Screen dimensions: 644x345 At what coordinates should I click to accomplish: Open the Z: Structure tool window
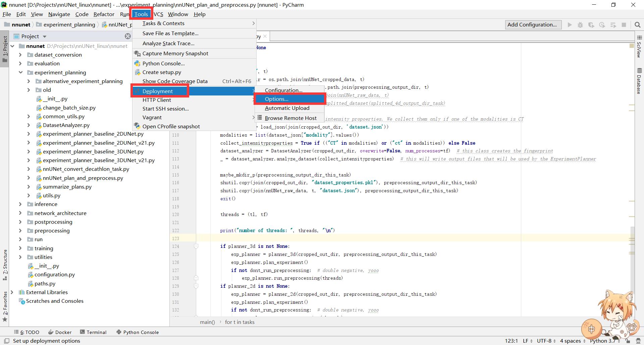coord(5,265)
